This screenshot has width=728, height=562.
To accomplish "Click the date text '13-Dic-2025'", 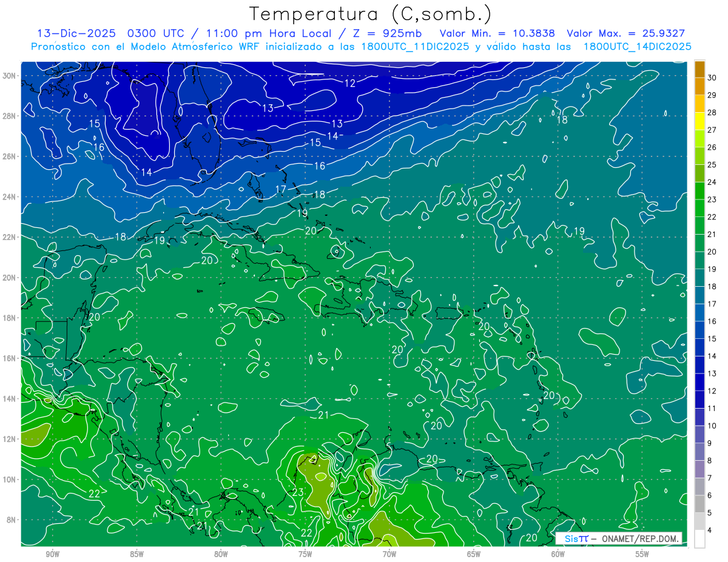I will pos(76,33).
